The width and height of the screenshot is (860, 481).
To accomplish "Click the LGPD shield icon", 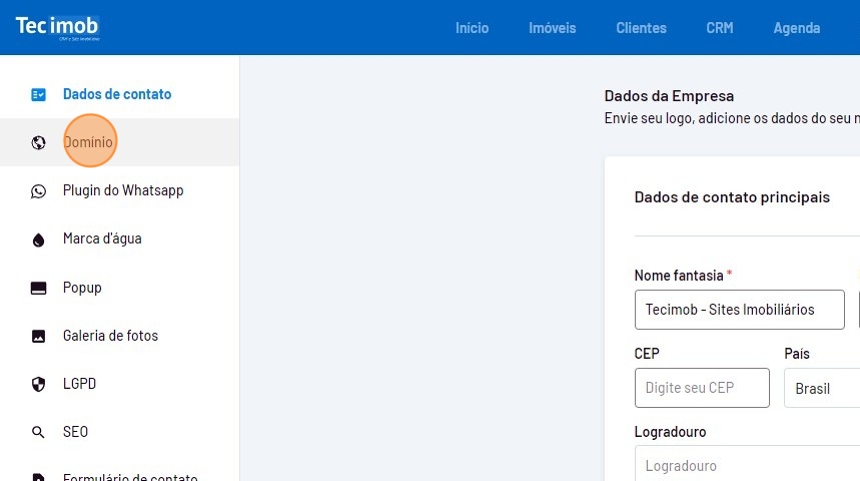I will [39, 384].
